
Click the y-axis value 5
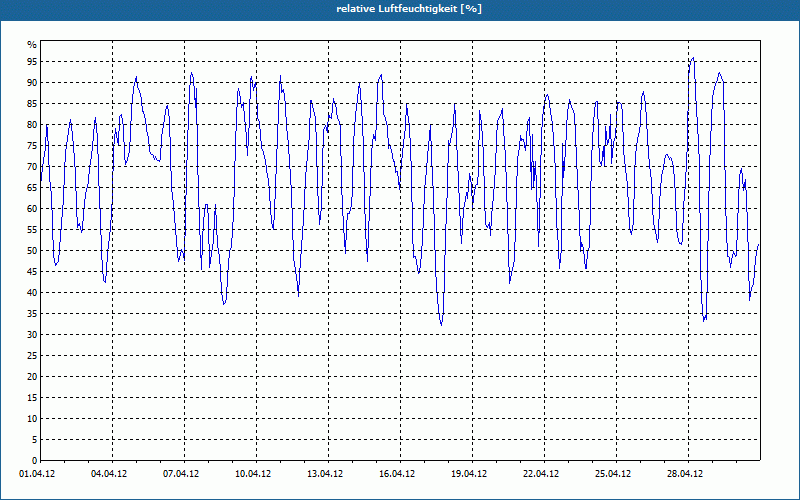pos(35,440)
